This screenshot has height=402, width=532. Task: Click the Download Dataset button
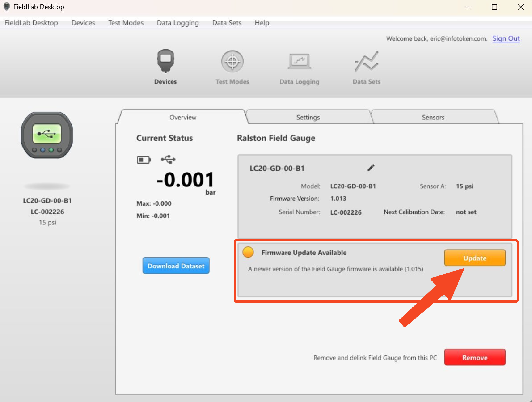[x=176, y=266]
